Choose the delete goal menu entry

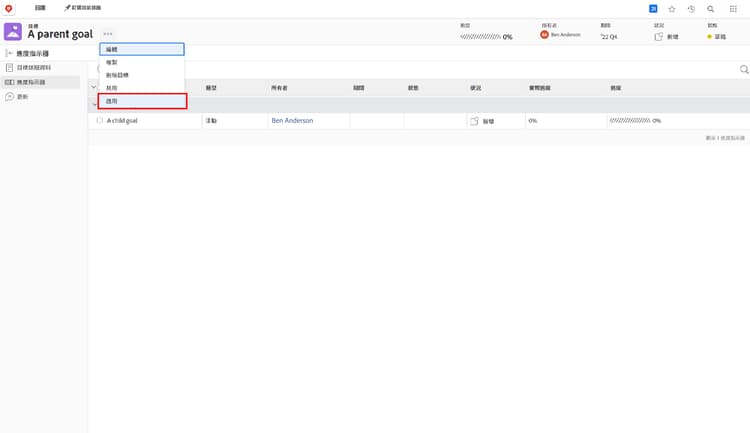click(x=142, y=75)
